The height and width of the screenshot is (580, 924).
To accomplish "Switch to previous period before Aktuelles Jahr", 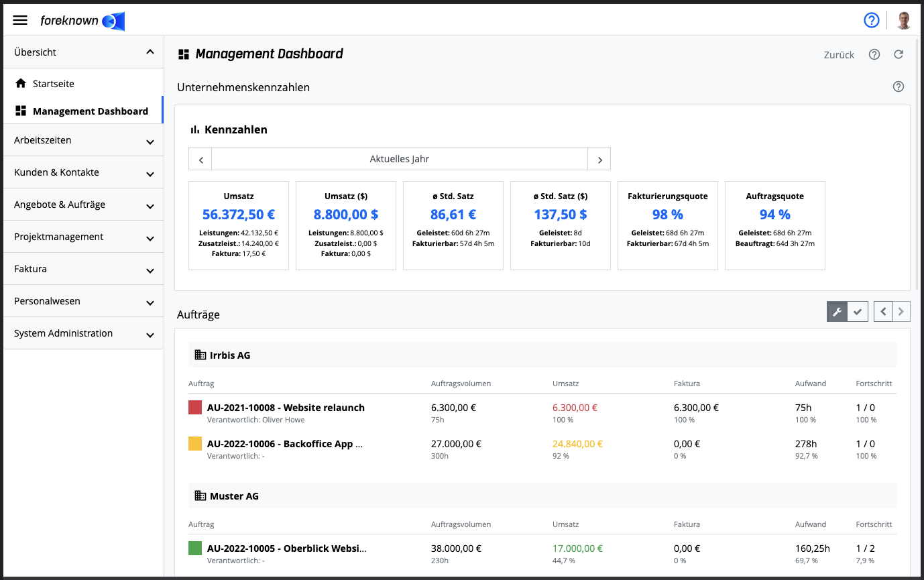I will 200,159.
